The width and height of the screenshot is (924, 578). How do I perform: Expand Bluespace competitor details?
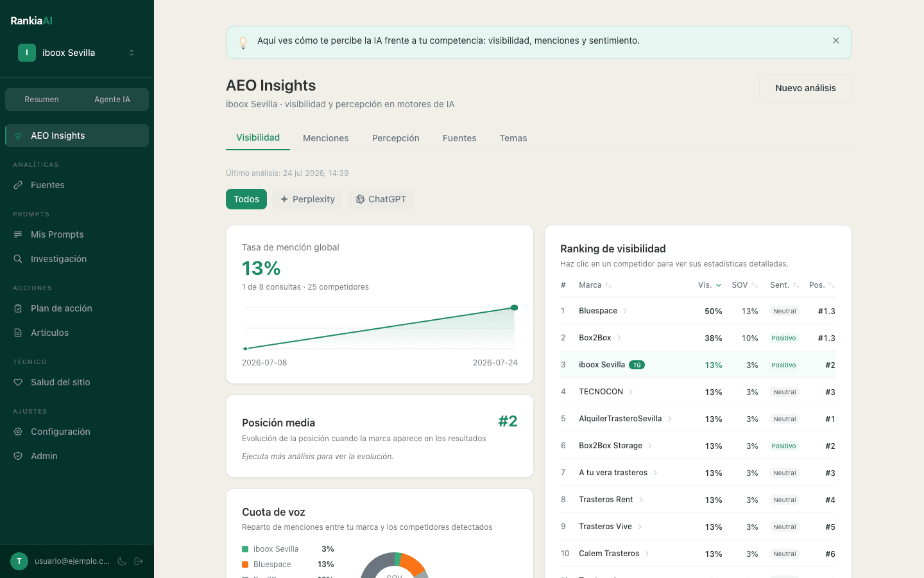point(625,311)
